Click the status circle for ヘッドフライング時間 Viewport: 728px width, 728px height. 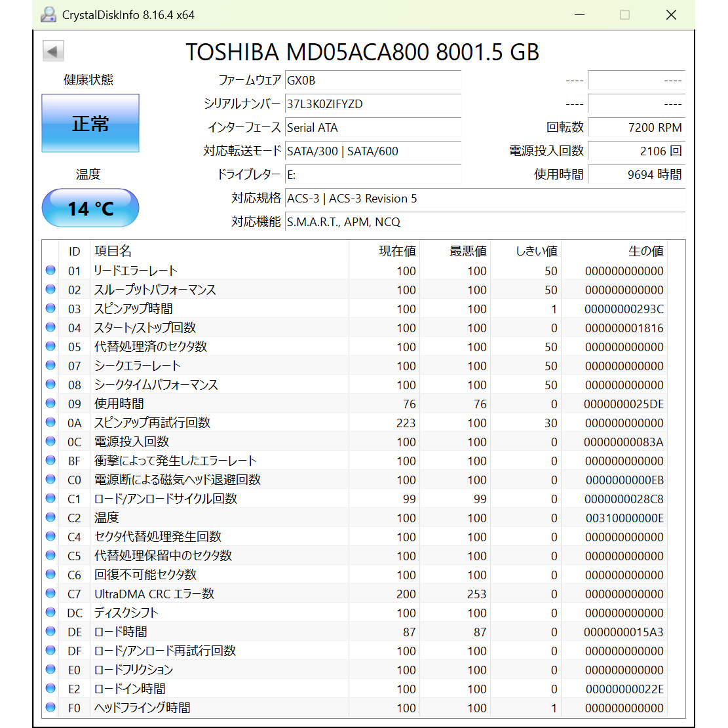point(50,708)
